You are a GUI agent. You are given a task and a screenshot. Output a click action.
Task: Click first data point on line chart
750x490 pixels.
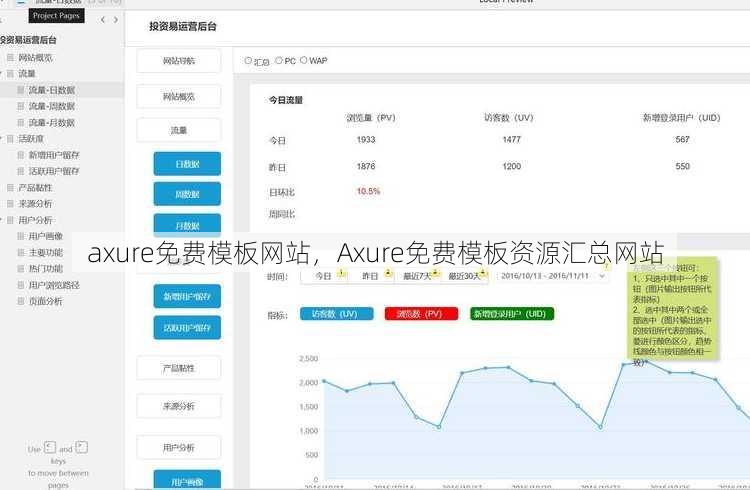click(x=324, y=381)
